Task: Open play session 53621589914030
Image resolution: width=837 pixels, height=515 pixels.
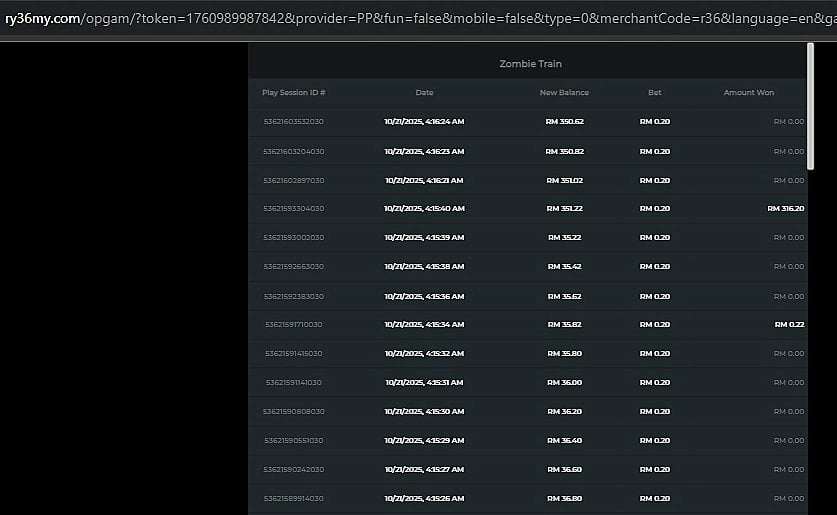Action: [293, 499]
